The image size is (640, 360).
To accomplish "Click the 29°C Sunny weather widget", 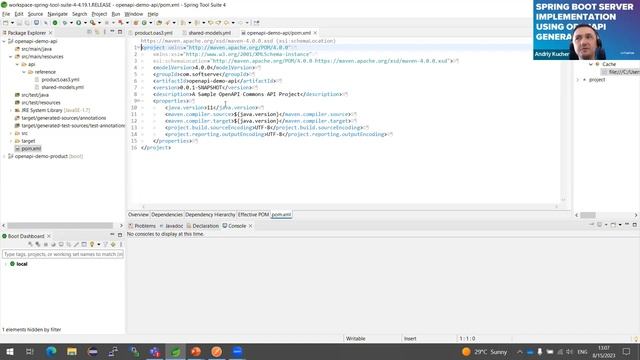I will coord(484,352).
